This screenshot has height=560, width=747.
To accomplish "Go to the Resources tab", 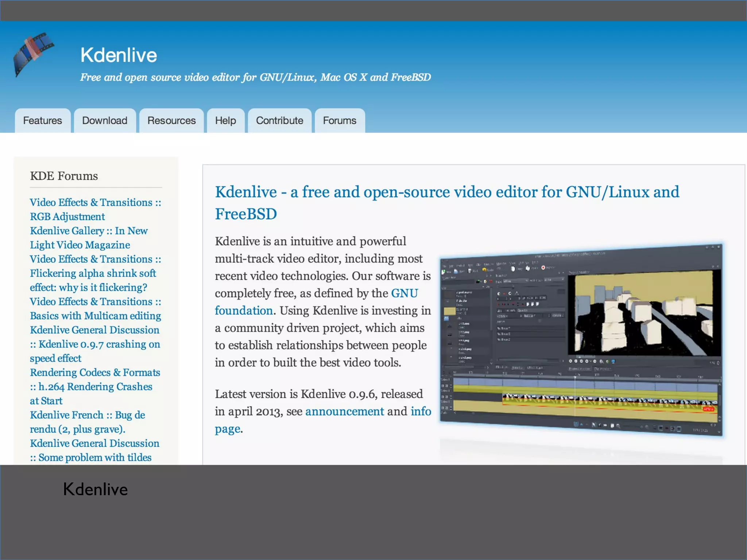I will (x=171, y=121).
